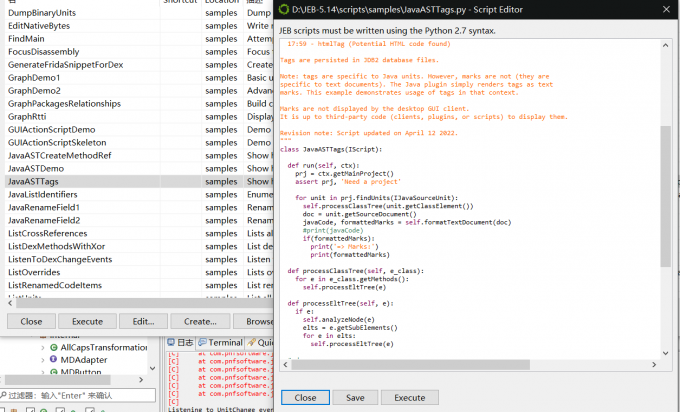
Task: Click the Edit... button
Action: pyautogui.click(x=144, y=321)
